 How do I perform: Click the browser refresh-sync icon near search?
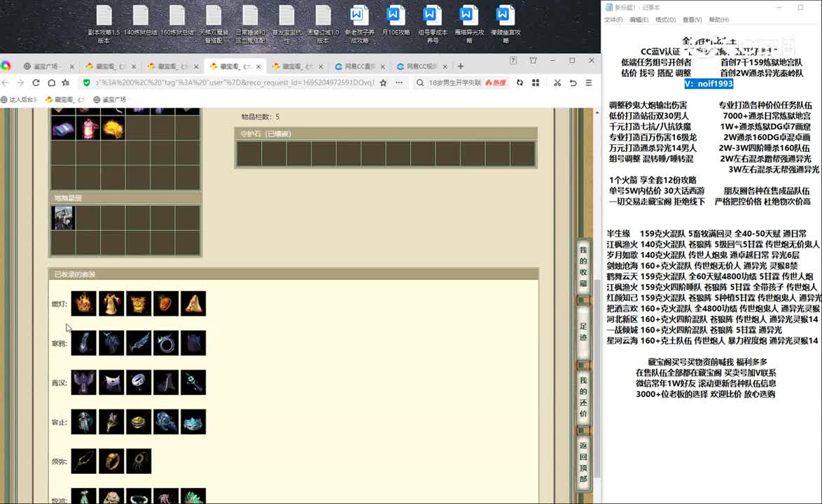[x=520, y=83]
